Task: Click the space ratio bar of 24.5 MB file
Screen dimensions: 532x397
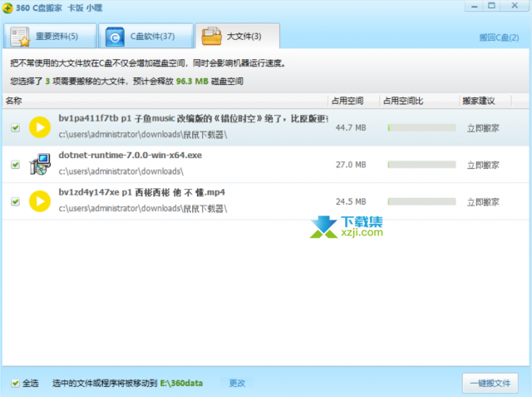Action: click(x=421, y=201)
